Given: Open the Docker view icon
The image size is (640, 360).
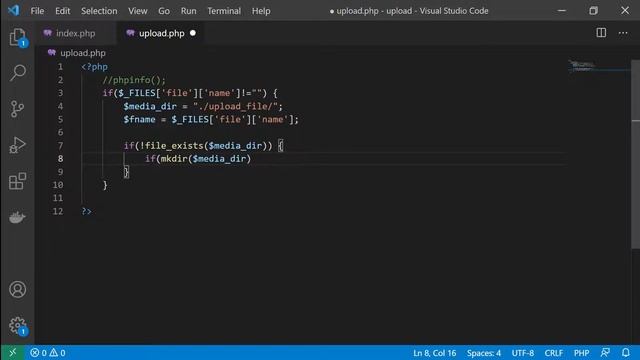Looking at the screenshot, I should (17, 217).
